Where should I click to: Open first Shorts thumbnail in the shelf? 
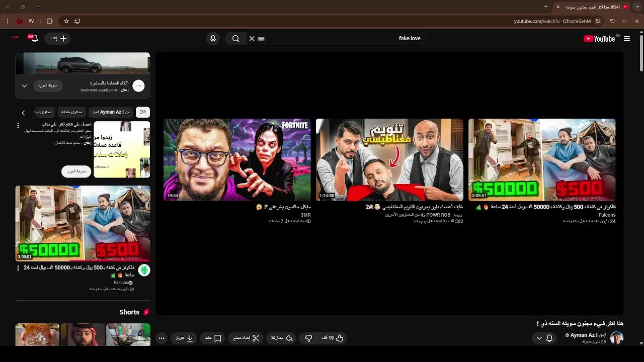tap(128, 335)
